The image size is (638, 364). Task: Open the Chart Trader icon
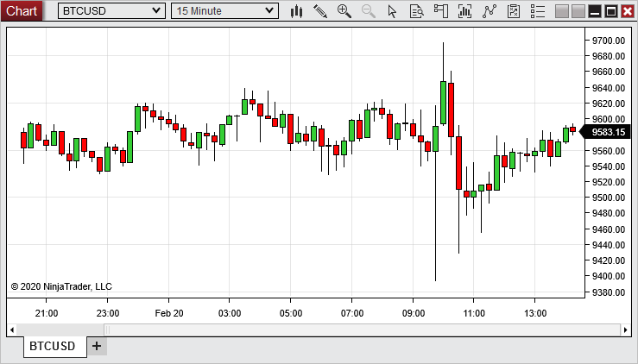tap(441, 11)
